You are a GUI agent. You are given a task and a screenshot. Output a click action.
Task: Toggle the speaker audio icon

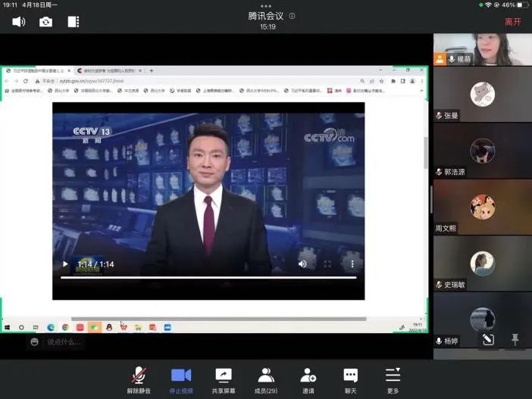[x=19, y=21]
